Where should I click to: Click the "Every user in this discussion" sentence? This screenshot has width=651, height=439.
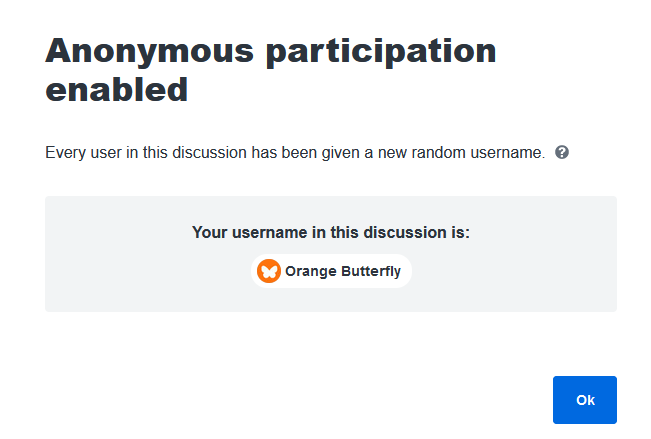click(x=295, y=153)
